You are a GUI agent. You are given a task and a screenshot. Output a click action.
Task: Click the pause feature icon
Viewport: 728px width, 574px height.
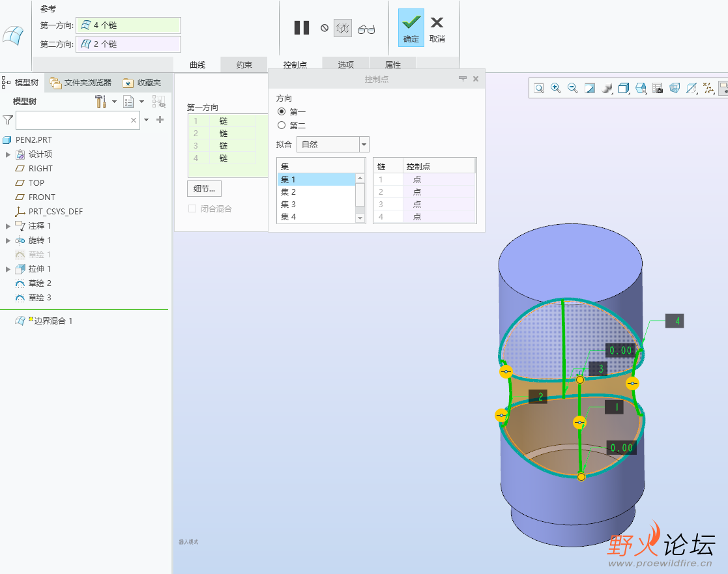[x=302, y=28]
